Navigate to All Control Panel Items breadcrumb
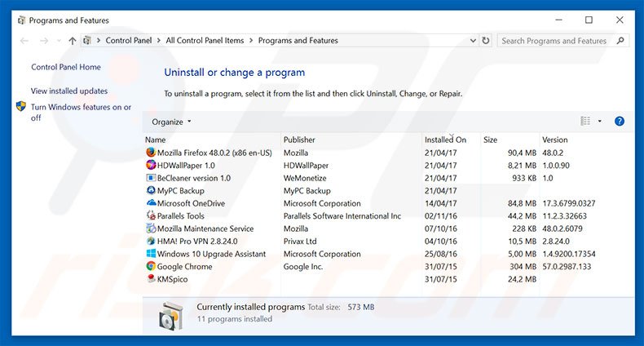 [x=205, y=40]
